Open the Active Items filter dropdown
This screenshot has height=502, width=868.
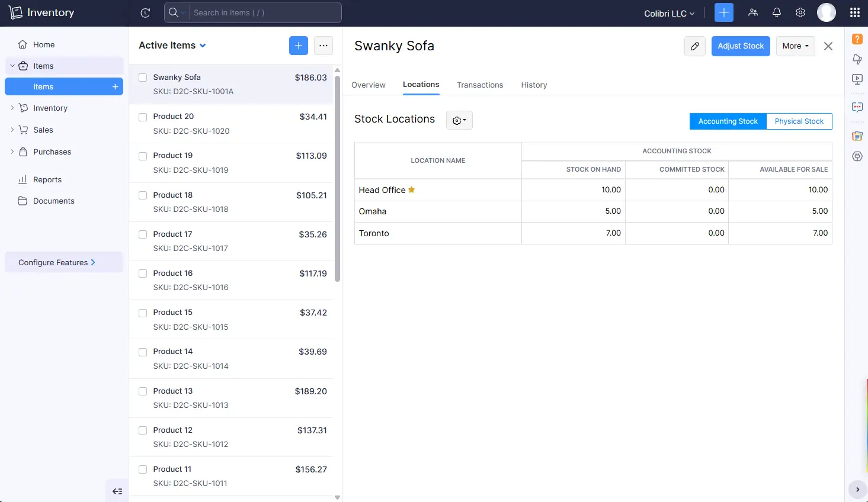point(172,45)
